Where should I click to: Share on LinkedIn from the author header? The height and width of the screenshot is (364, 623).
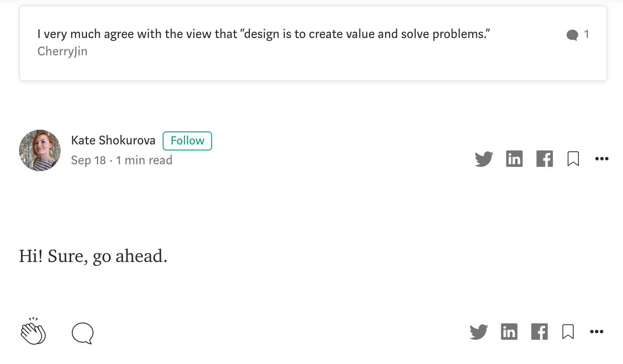514,159
